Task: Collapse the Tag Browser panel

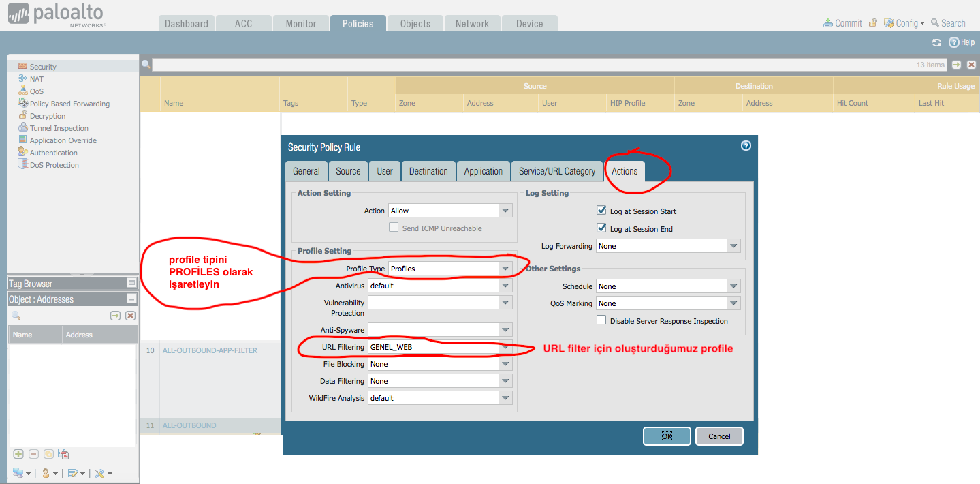Action: [131, 283]
